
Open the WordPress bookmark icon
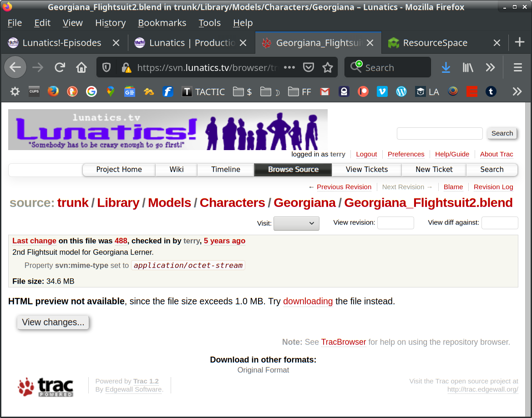pyautogui.click(x=401, y=92)
